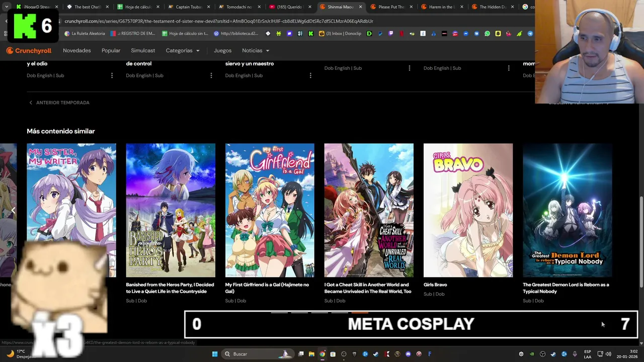Open "Banished from the Hero's Party" poster
Image resolution: width=644 pixels, height=362 pixels.
[171, 210]
